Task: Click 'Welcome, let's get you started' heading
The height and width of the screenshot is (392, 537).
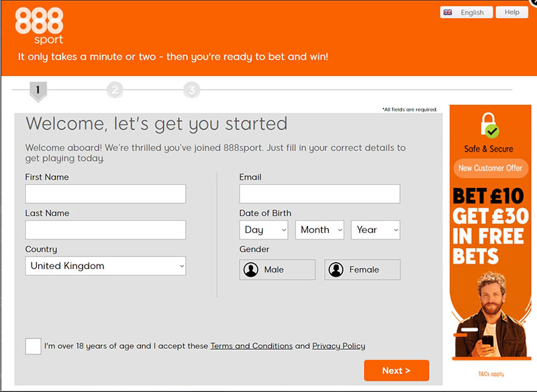Action: 156,124
